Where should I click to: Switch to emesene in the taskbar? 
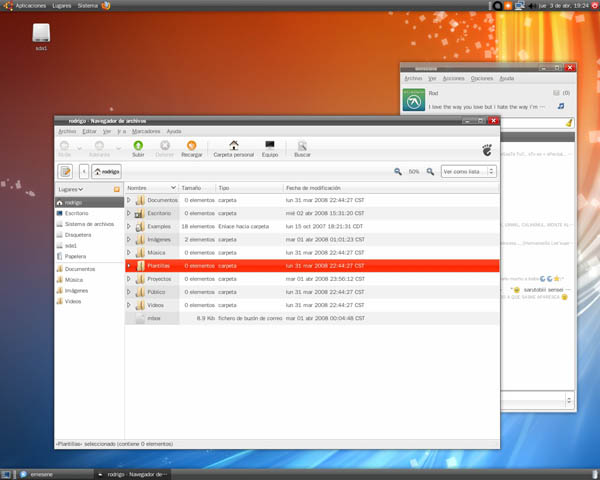(x=54, y=475)
